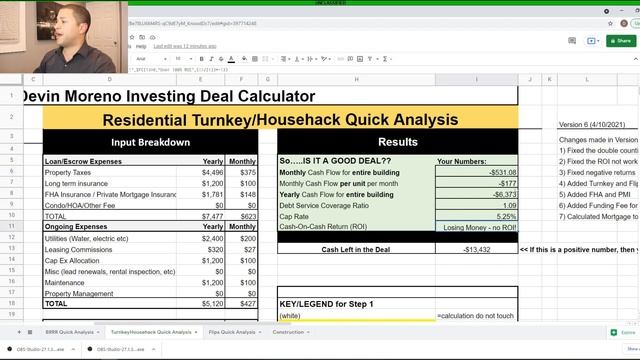This screenshot has width=640, height=360.
Task: Open the fill color picker
Action: [x=244, y=59]
